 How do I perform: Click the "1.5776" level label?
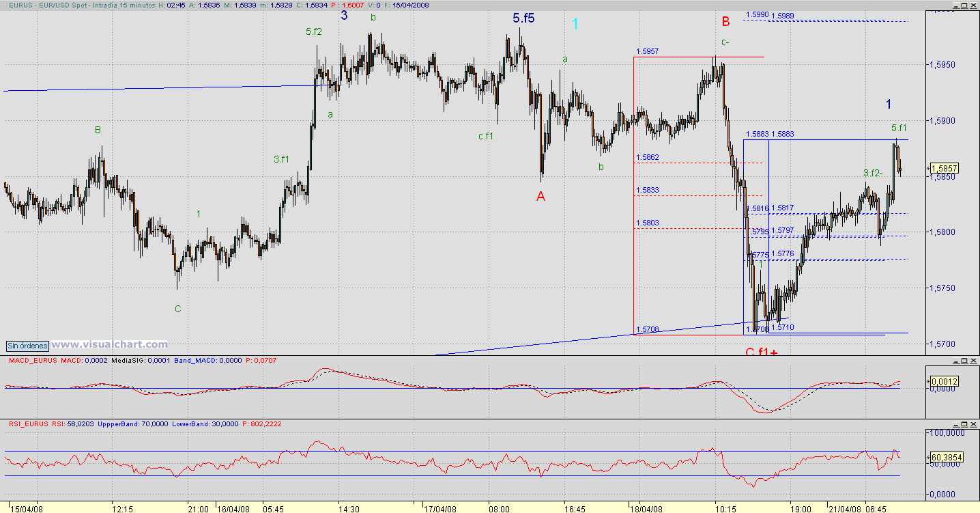coord(782,254)
